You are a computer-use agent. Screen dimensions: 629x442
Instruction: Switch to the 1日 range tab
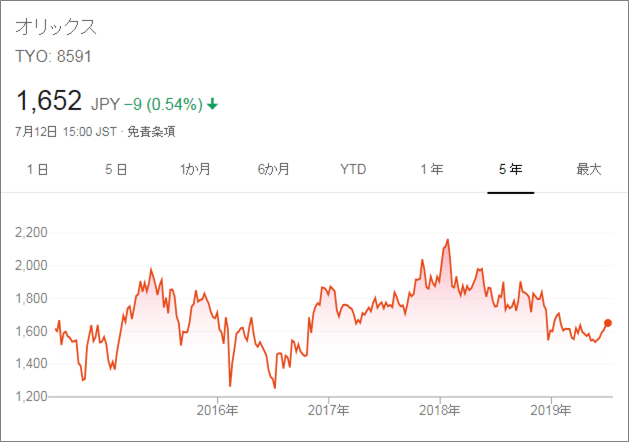38,169
